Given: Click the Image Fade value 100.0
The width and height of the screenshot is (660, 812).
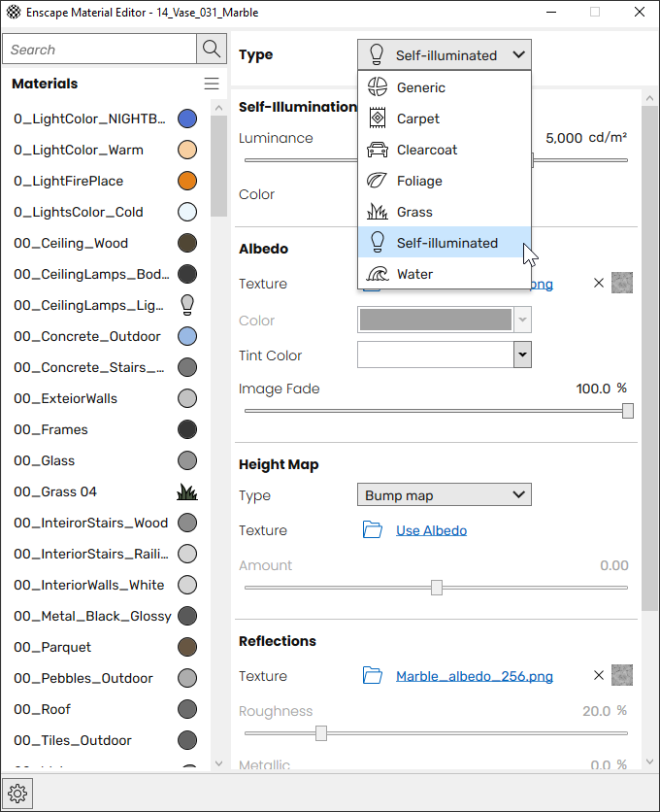Looking at the screenshot, I should (593, 389).
